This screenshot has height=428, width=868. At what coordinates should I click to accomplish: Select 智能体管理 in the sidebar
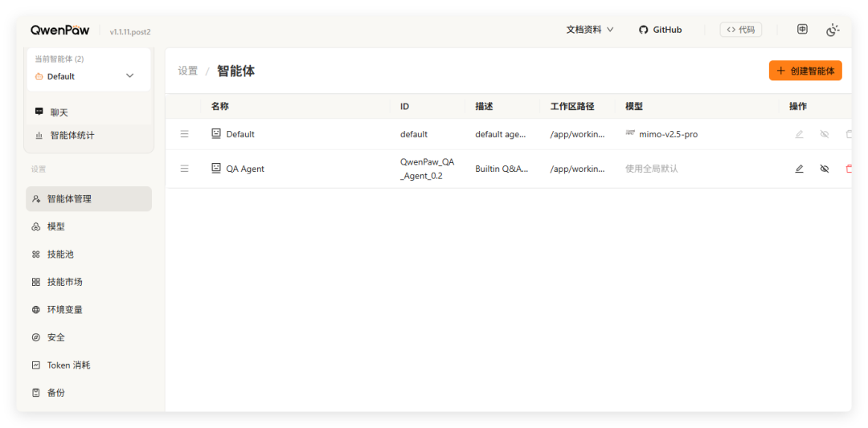point(88,198)
